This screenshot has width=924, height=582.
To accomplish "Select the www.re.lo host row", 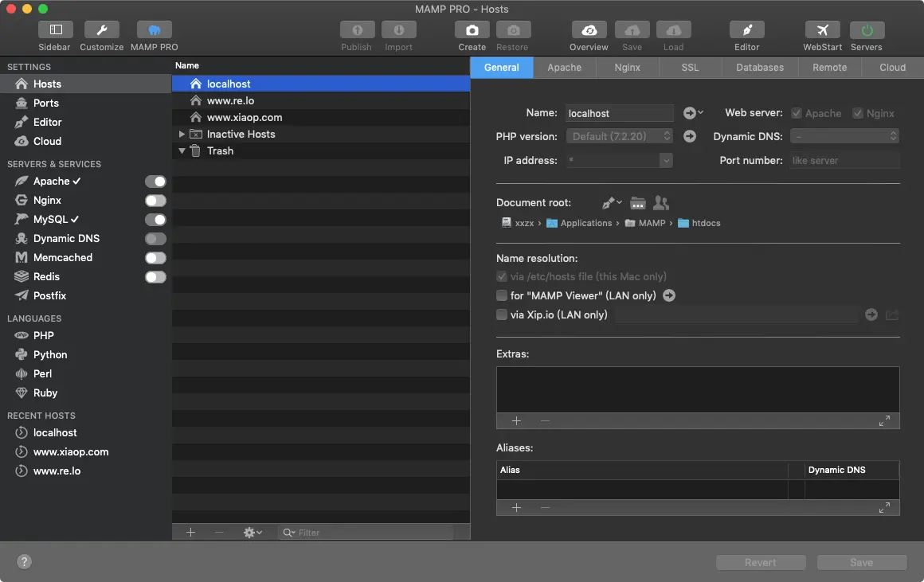I will pos(321,101).
